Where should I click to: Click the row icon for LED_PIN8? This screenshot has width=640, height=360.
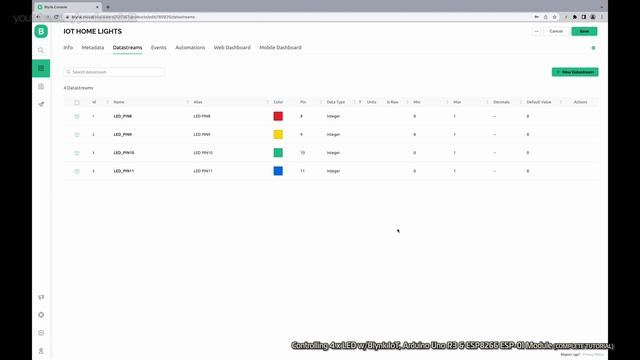pos(77,116)
